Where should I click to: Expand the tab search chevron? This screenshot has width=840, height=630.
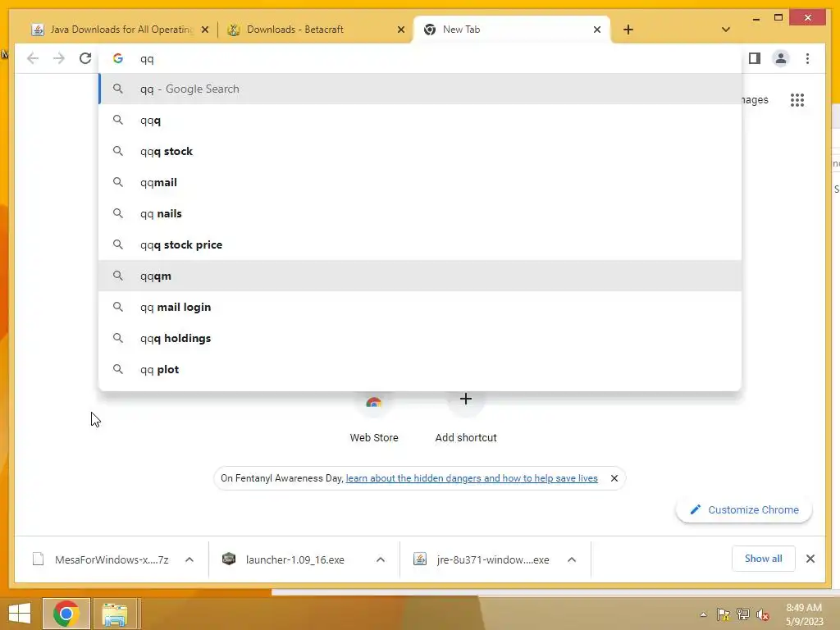click(725, 30)
